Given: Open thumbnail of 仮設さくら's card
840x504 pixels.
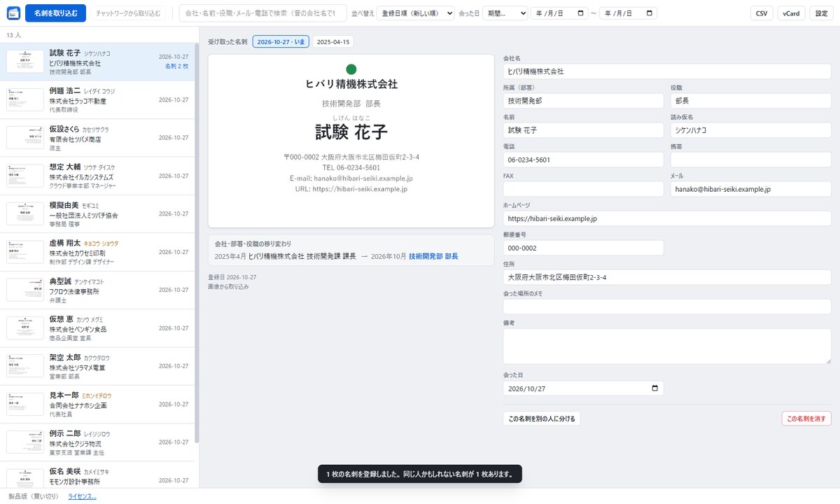Looking at the screenshot, I should 25,137.
